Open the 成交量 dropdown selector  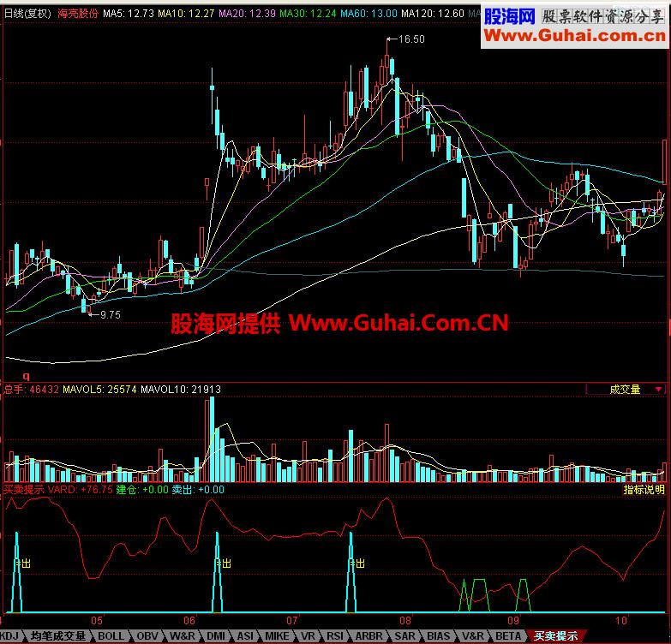coord(626,389)
